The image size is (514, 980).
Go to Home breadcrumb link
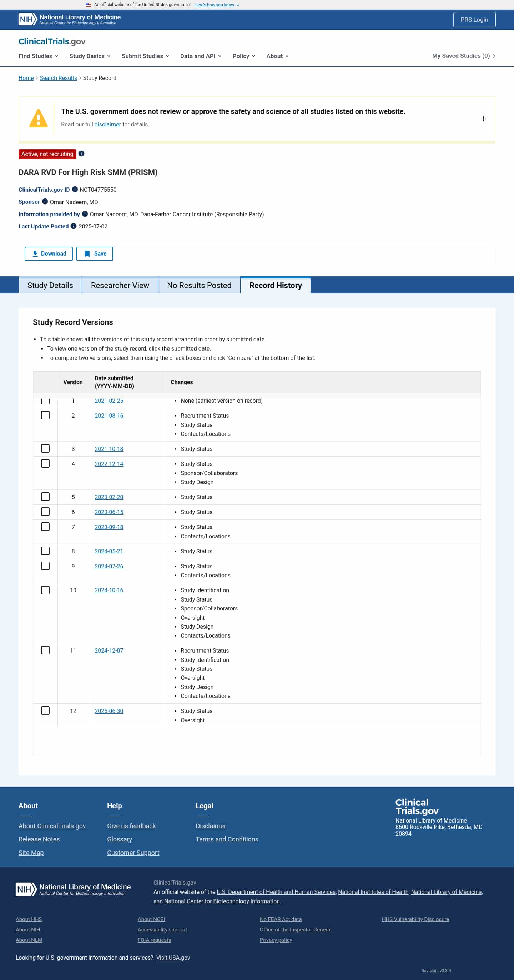[x=26, y=78]
